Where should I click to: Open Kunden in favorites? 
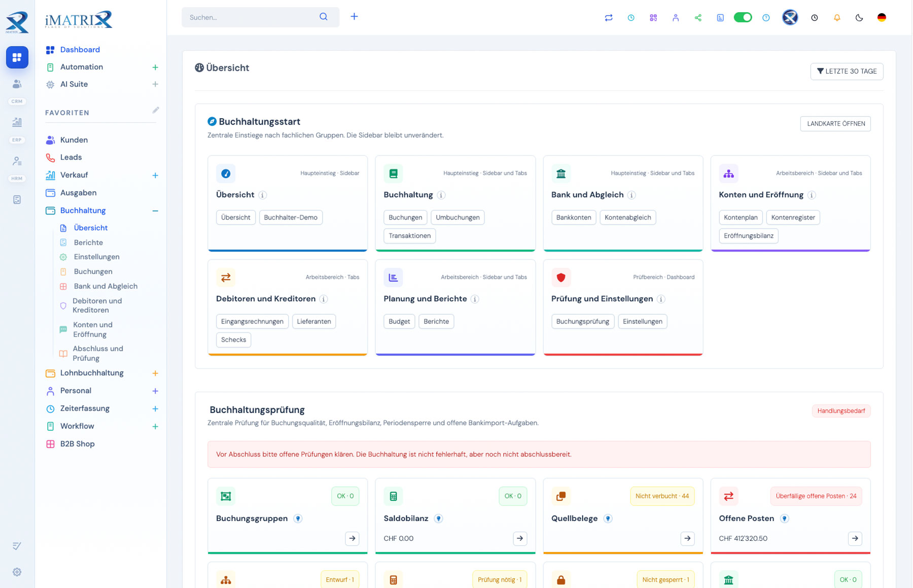pos(74,140)
